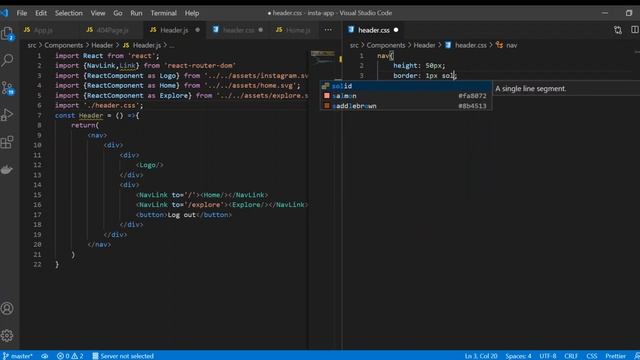This screenshot has width=640, height=360.
Task: Switch to the left-pane header.css tab
Action: click(238, 30)
